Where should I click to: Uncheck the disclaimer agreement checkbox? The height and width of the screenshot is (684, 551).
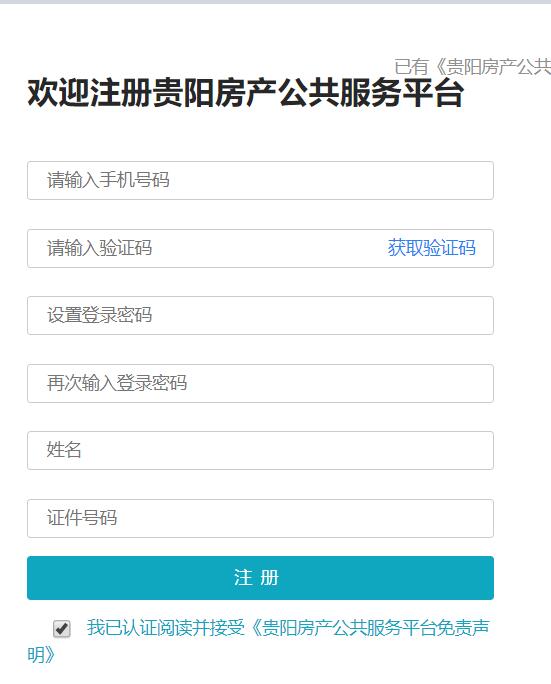[x=62, y=629]
